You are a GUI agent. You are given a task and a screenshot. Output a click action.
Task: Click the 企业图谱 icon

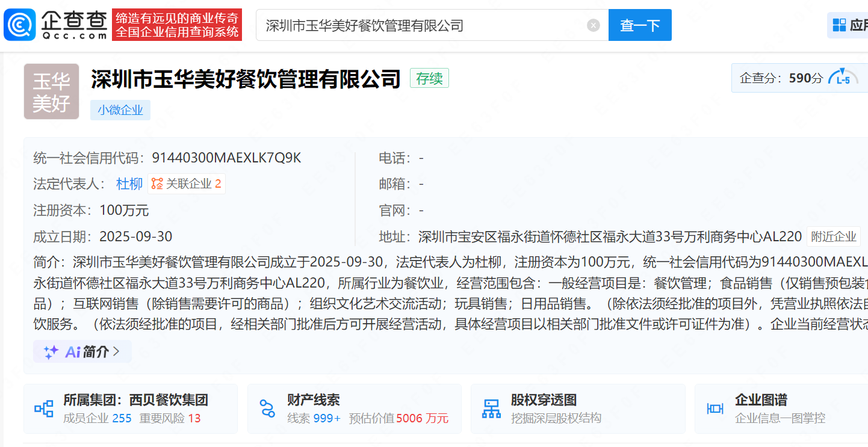click(715, 409)
